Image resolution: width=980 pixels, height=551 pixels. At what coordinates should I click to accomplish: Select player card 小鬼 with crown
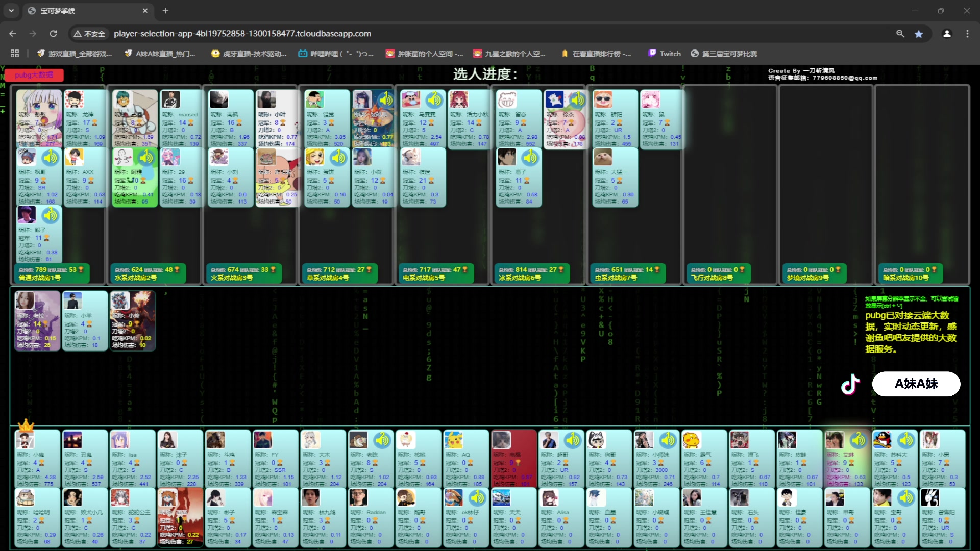pyautogui.click(x=38, y=458)
